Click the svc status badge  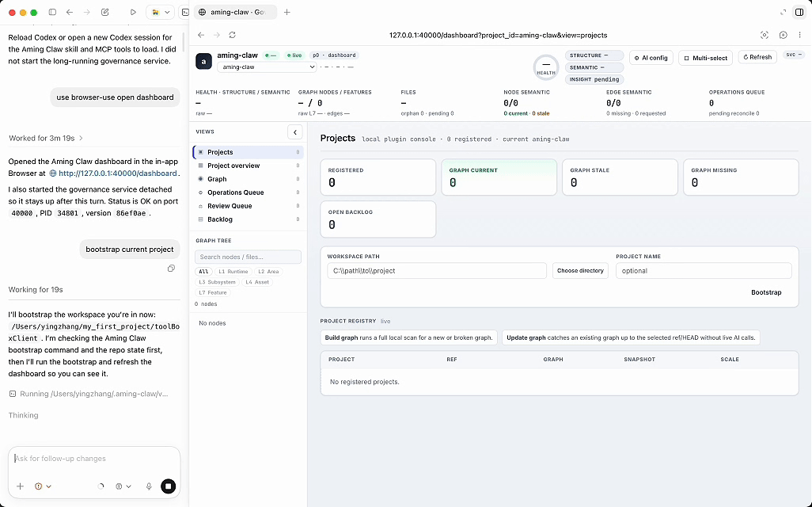coord(794,55)
